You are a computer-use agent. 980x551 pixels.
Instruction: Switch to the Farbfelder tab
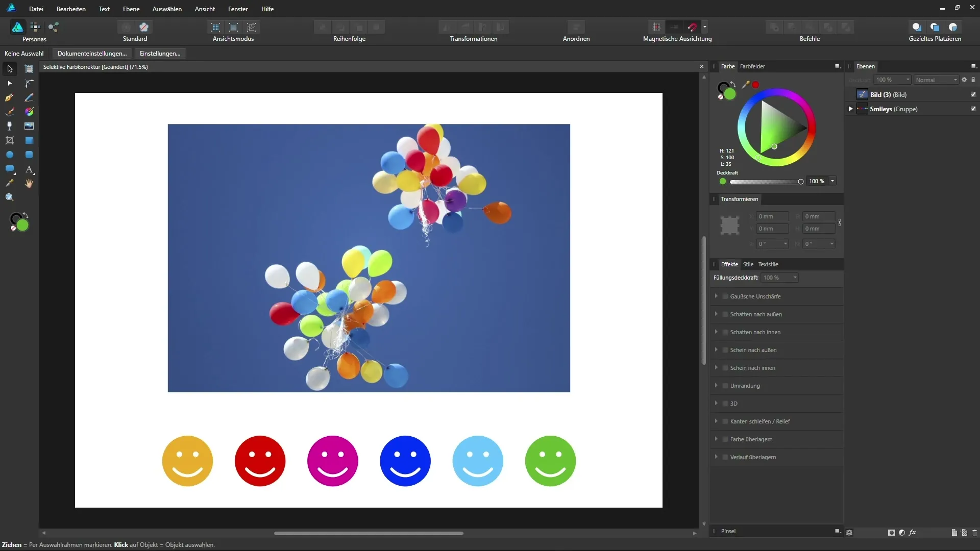pyautogui.click(x=752, y=66)
